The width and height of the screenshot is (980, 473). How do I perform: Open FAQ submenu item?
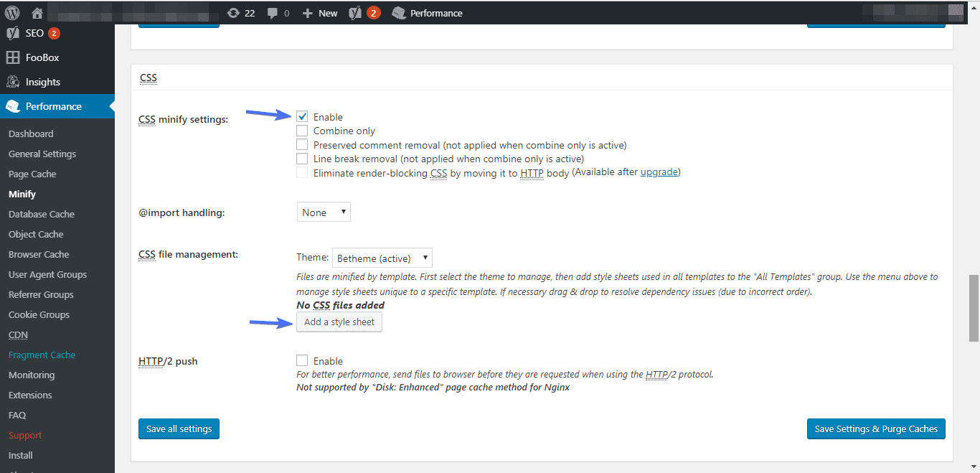point(17,415)
